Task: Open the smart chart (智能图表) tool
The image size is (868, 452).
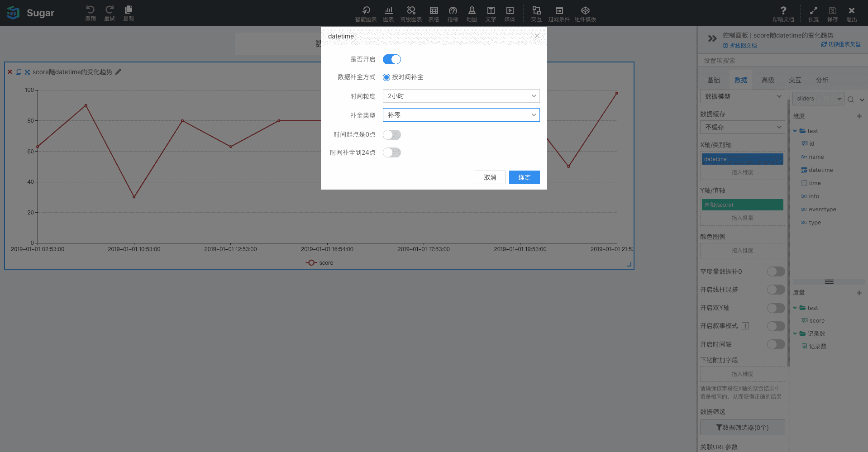Action: [x=366, y=10]
